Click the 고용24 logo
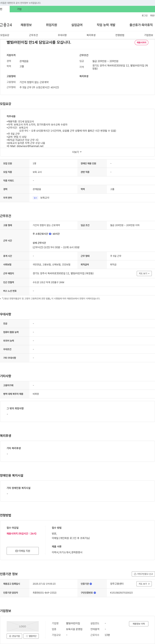Viewport: 155px width, 644px height. pyautogui.click(x=6, y=25)
